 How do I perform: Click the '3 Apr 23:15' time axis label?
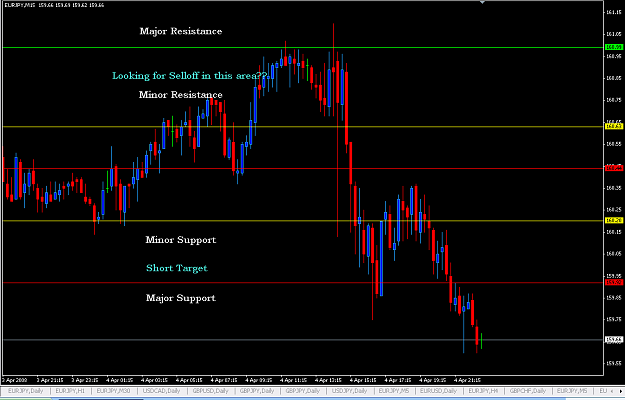pyautogui.click(x=85, y=380)
